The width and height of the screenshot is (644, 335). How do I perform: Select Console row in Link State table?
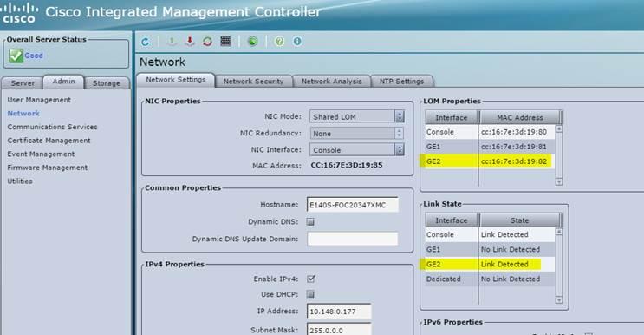(x=490, y=234)
